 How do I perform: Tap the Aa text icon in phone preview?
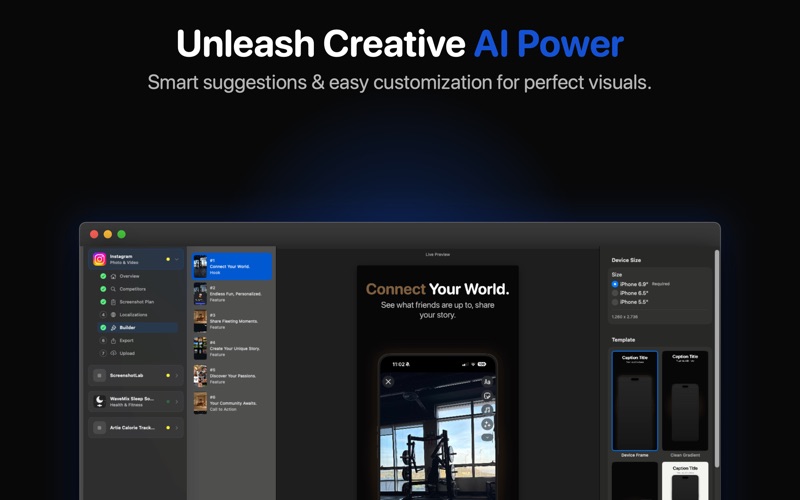point(487,382)
